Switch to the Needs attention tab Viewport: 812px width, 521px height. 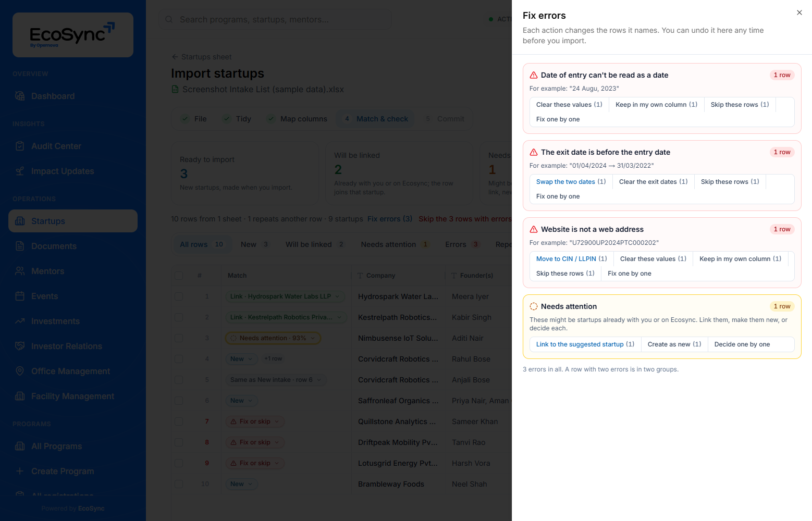395,244
